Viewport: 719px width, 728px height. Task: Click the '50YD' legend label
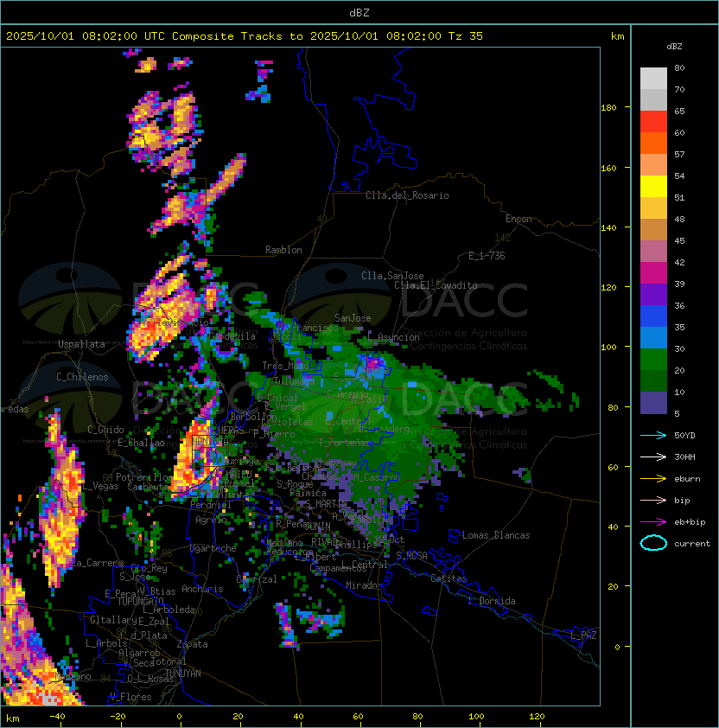click(684, 435)
